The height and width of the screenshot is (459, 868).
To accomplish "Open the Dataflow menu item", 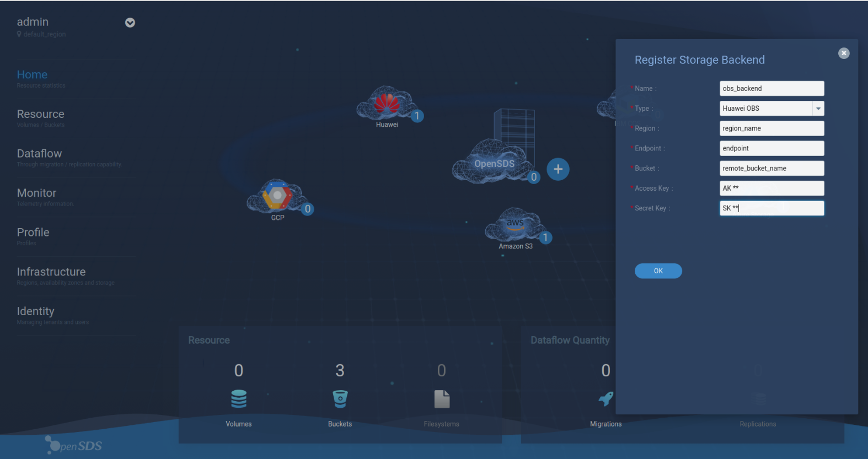I will 40,154.
